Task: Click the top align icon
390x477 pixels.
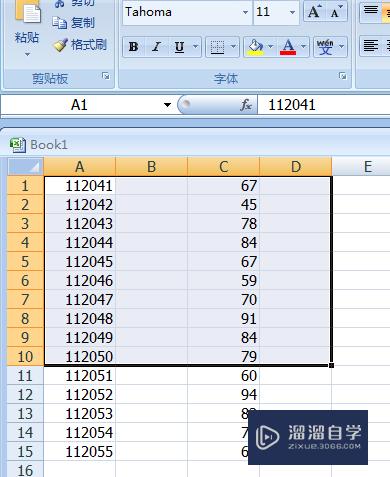Action: 371,11
